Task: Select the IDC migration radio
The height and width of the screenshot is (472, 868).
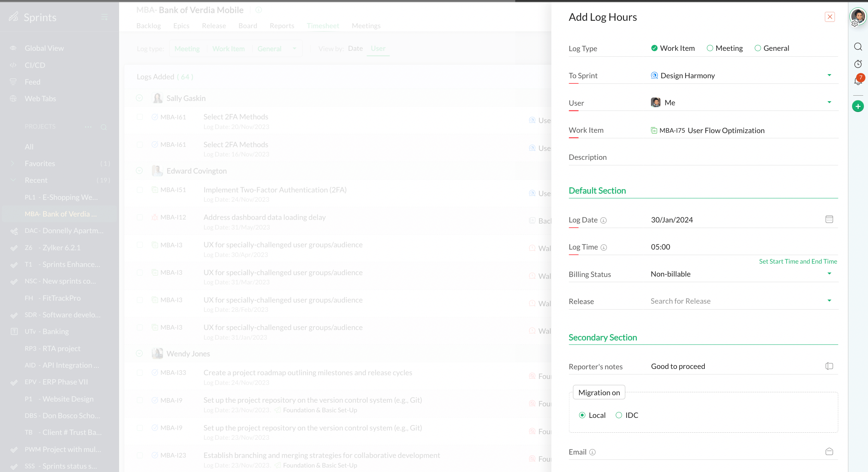Action: [619, 415]
